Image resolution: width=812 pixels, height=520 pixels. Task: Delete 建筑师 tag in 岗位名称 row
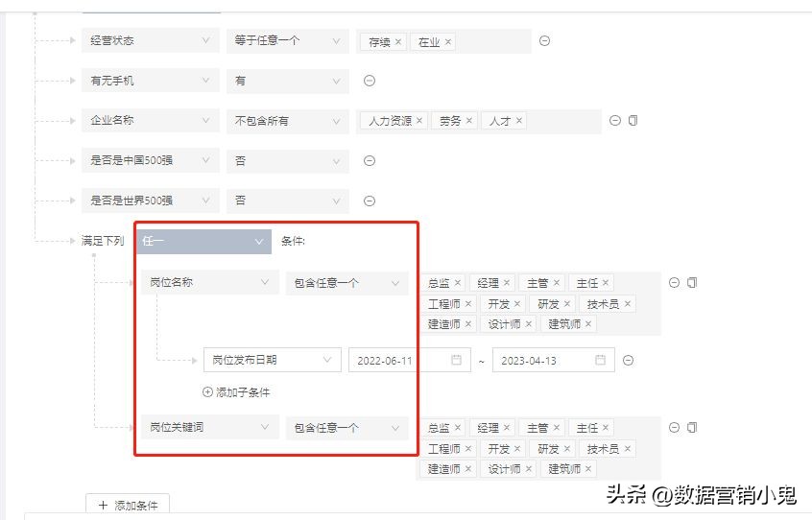click(x=588, y=324)
